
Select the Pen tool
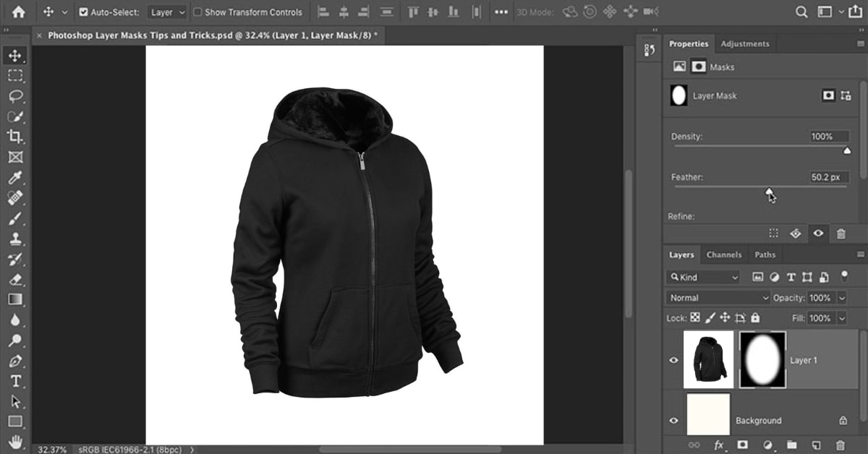click(x=15, y=360)
